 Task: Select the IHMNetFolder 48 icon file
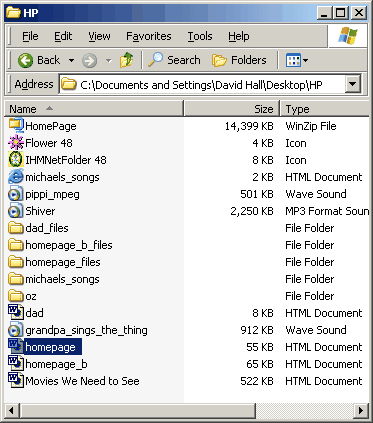[15, 160]
